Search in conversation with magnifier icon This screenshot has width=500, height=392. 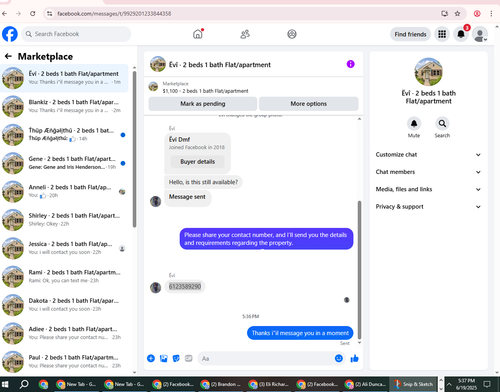pyautogui.click(x=442, y=124)
